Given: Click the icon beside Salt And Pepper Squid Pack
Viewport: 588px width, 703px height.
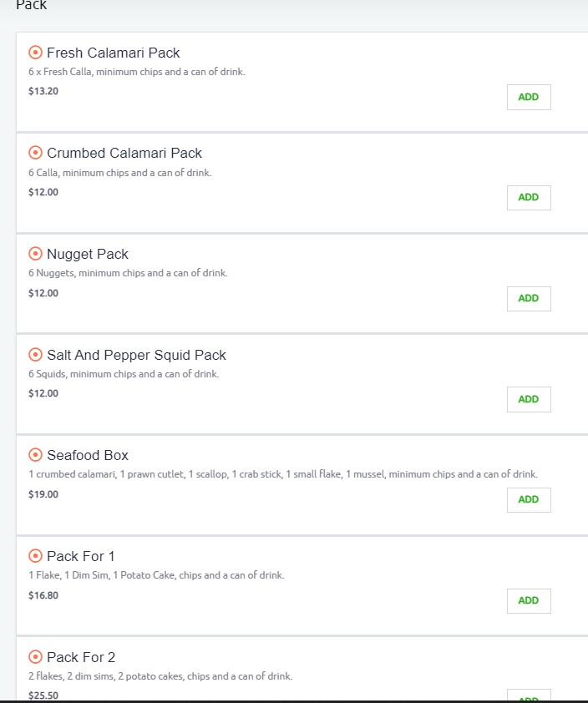Looking at the screenshot, I should point(35,355).
